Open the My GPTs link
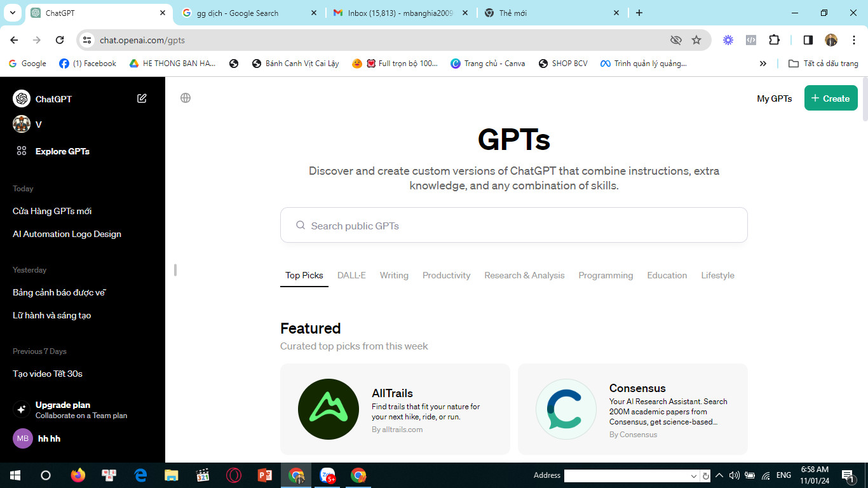Screen dimensions: 868x488 [774, 98]
